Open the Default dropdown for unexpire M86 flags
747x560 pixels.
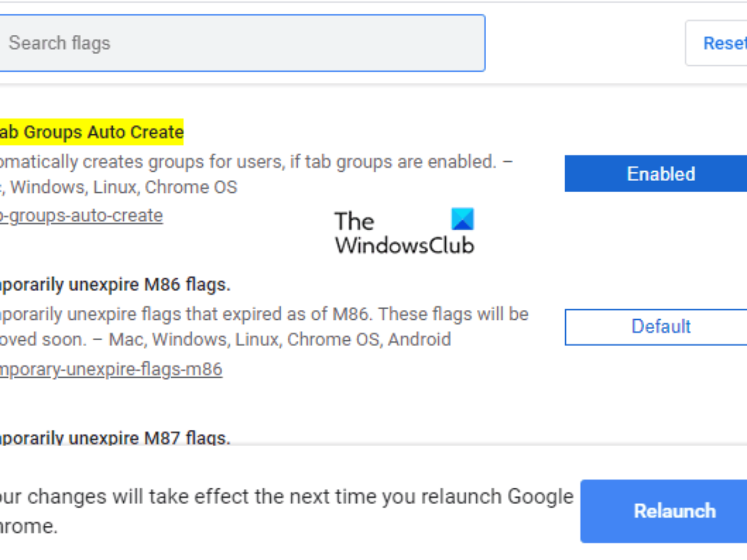pyautogui.click(x=655, y=327)
